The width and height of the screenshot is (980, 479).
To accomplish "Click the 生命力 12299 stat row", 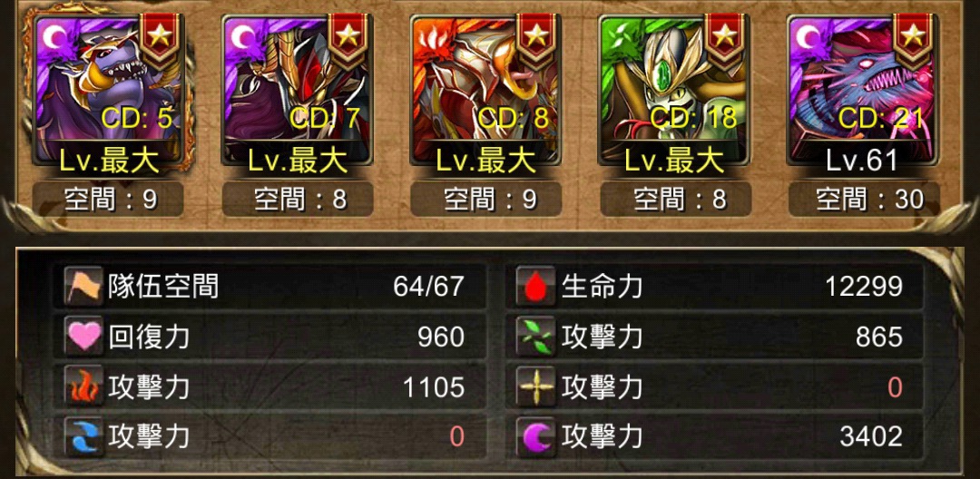I will pyautogui.click(x=715, y=287).
